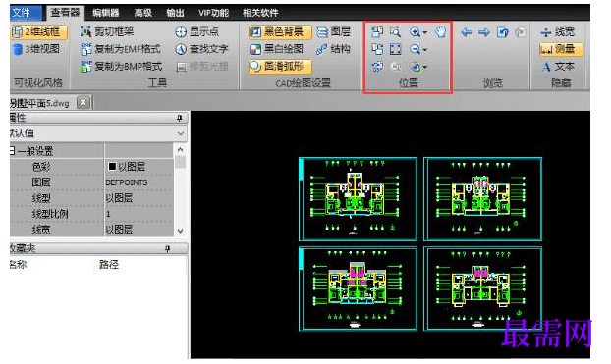Switch to the 查看器 tab
Image resolution: width=611 pixels, height=364 pixels.
pyautogui.click(x=65, y=13)
